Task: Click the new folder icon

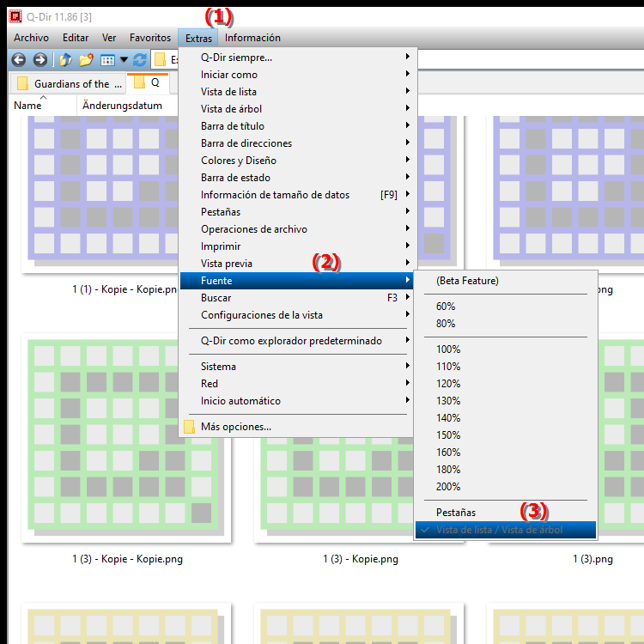Action: (86, 60)
